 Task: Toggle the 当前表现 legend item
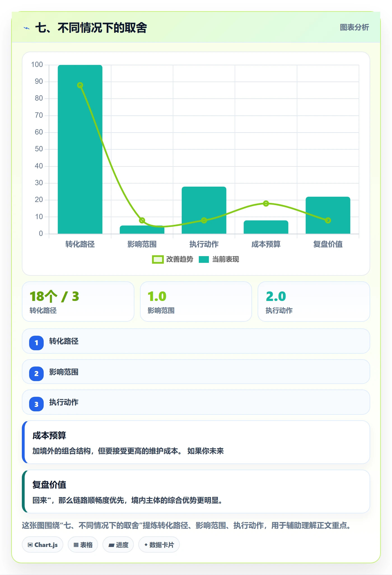click(219, 259)
